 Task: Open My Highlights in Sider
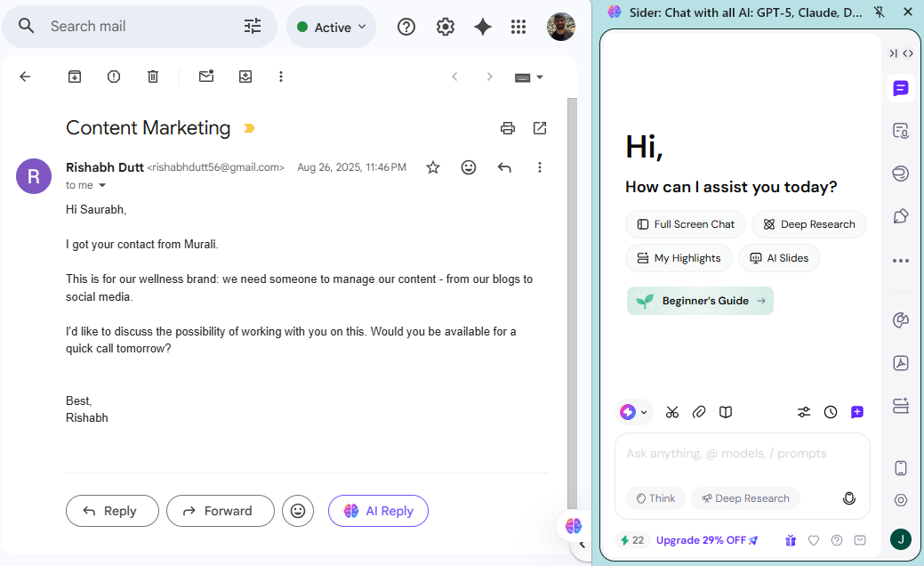coord(679,258)
